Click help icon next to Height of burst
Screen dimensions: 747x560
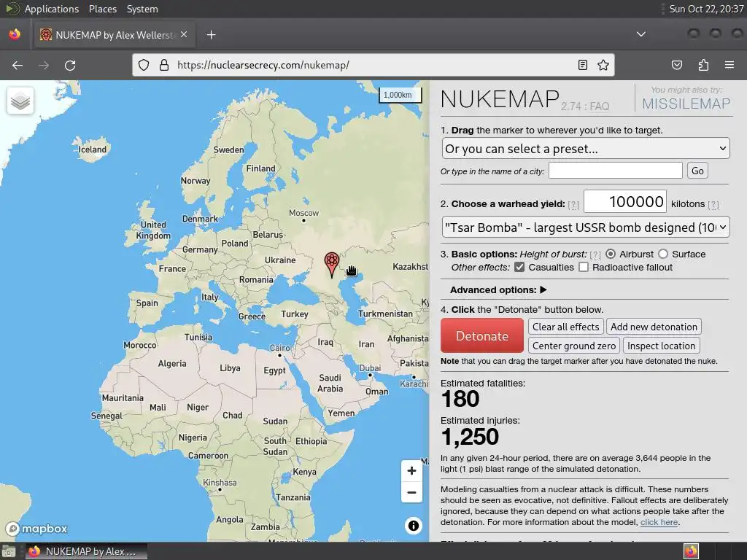coord(595,254)
